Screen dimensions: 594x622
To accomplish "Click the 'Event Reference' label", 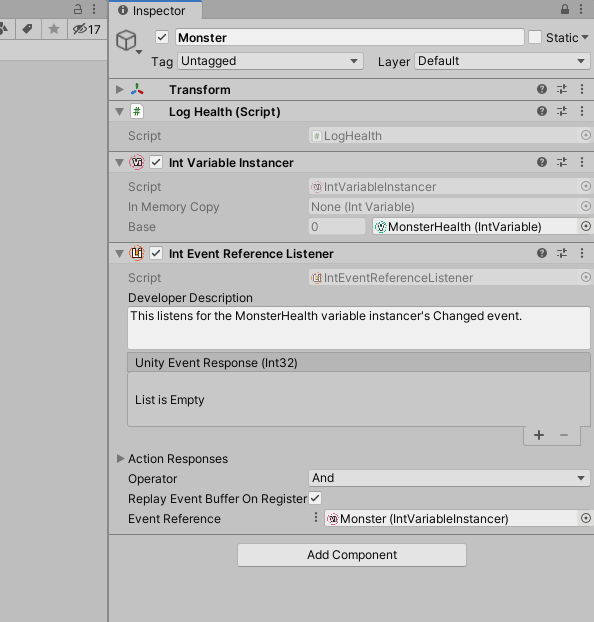I will pyautogui.click(x=174, y=518).
